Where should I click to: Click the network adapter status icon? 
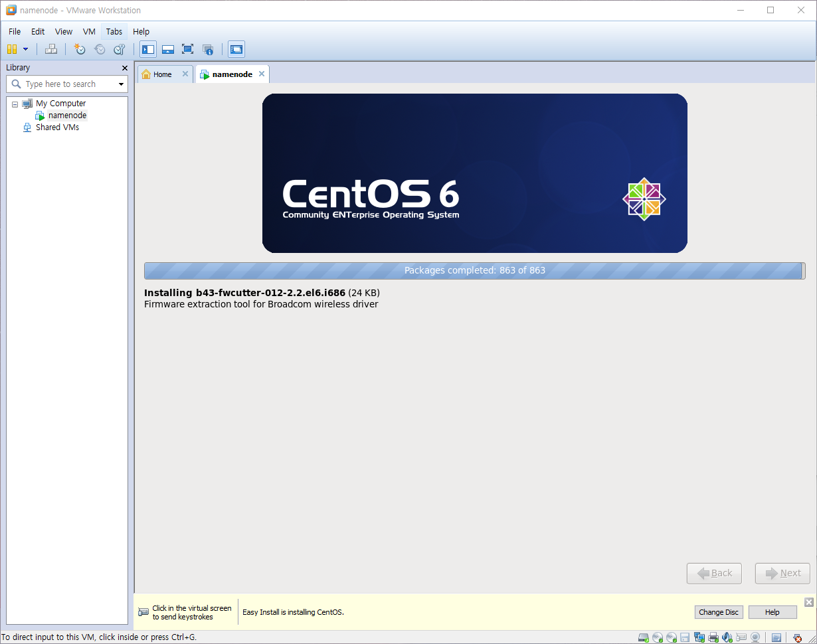click(699, 637)
